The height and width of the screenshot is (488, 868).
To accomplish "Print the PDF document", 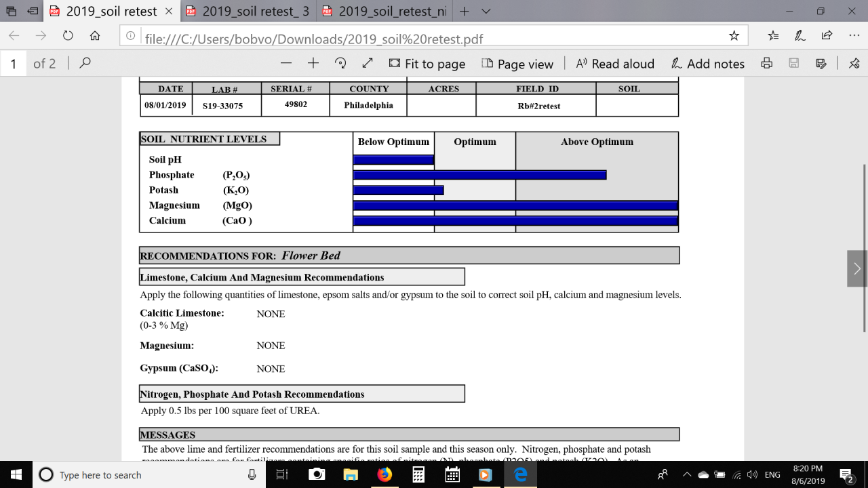I will coord(767,63).
